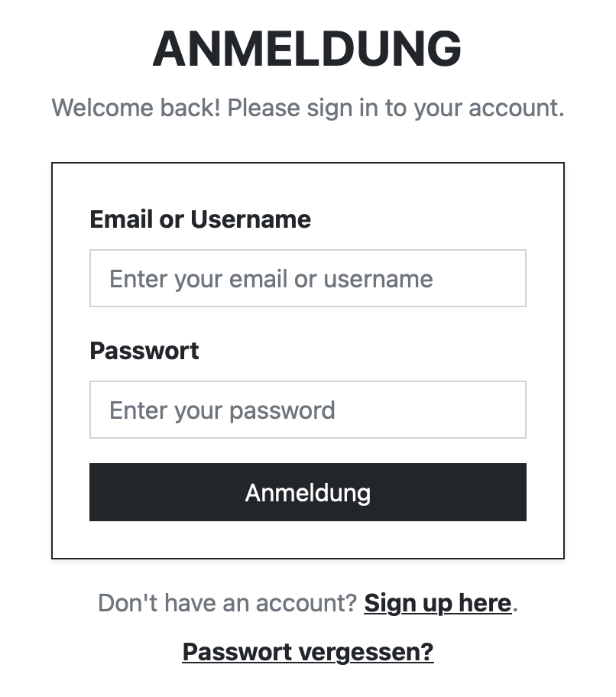
Task: Open the Sign up here link
Action: (x=437, y=603)
